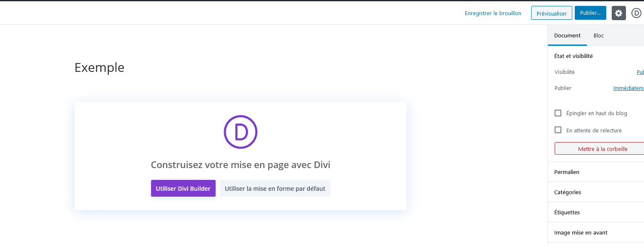The width and height of the screenshot is (644, 245).
Task: Click the large purple Divi logo
Action: pyautogui.click(x=240, y=132)
